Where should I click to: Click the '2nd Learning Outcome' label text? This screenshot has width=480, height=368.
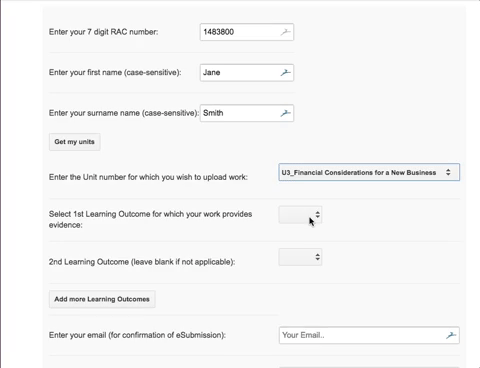click(142, 262)
